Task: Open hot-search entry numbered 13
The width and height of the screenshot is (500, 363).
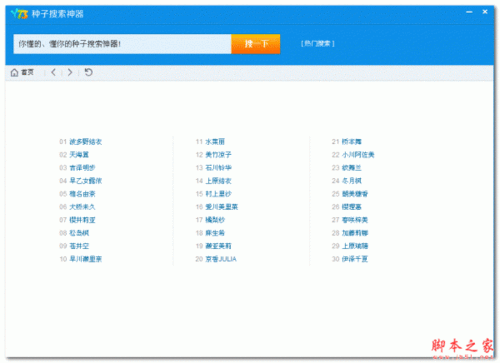Action: point(218,168)
